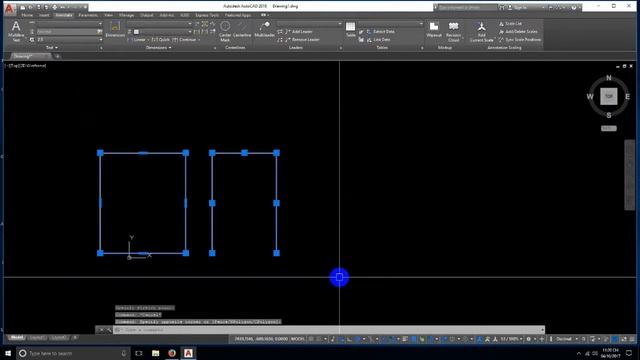Viewport: 640px width, 360px height.
Task: Click the Add Current Scale tool
Action: point(482,31)
